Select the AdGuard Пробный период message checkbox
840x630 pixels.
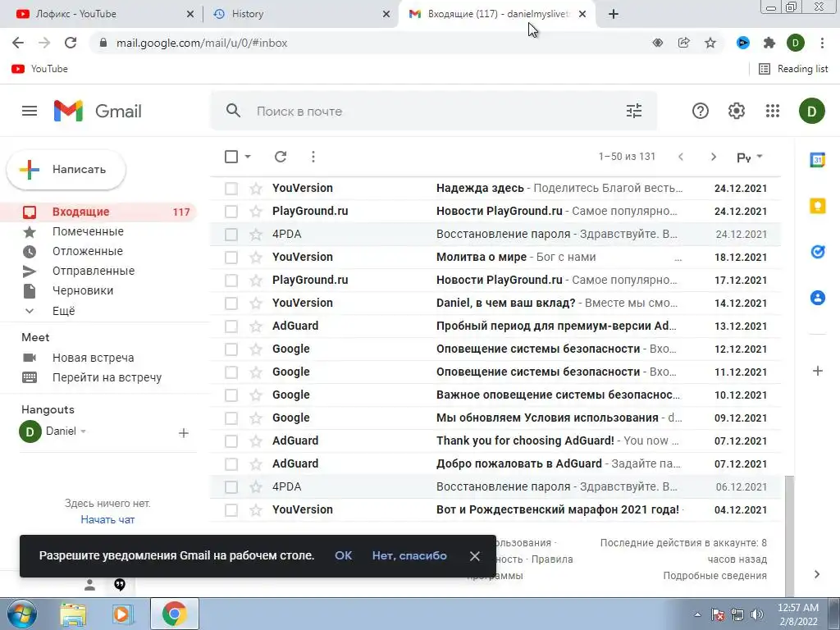click(x=231, y=326)
